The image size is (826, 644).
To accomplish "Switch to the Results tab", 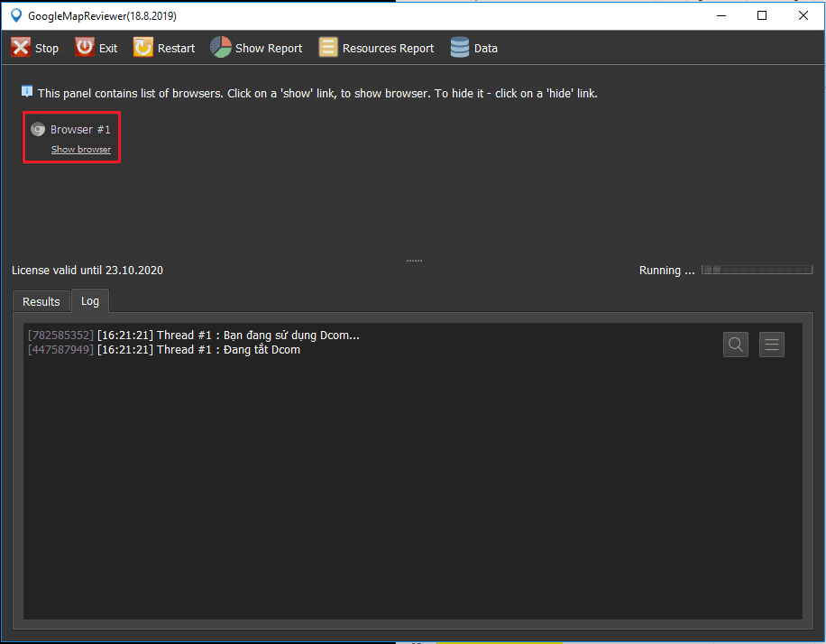I will point(41,301).
